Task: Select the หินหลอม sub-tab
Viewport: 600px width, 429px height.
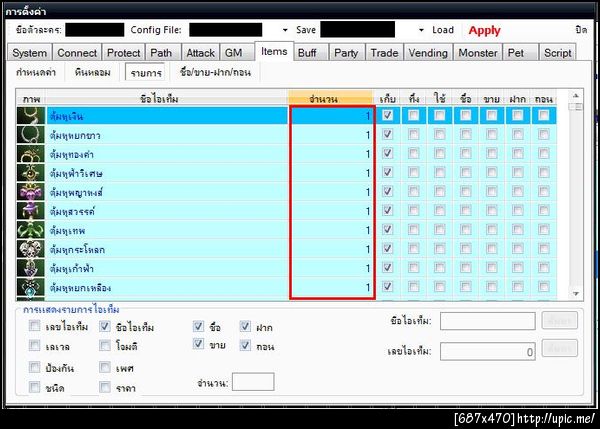Action: [93, 72]
